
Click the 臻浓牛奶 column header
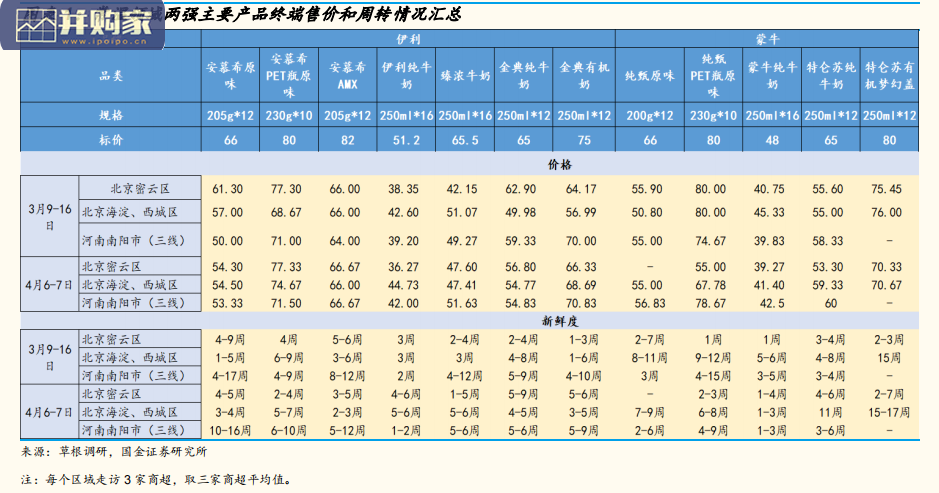pyautogui.click(x=465, y=75)
